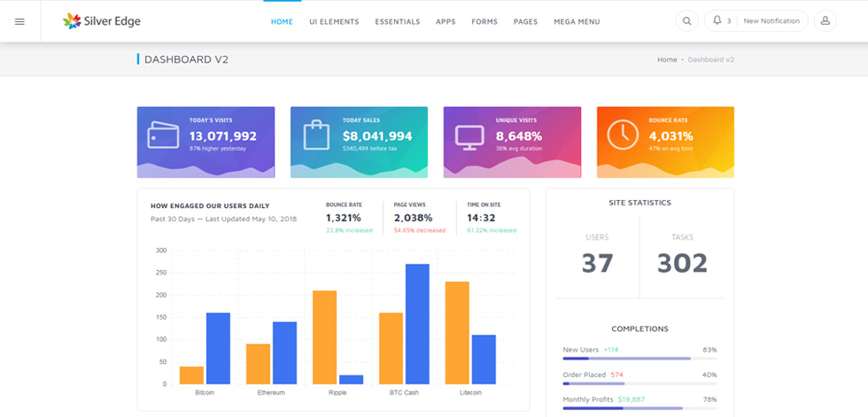Expand the UI Elements menu
Viewport: 868px width, 417px height.
tap(335, 21)
